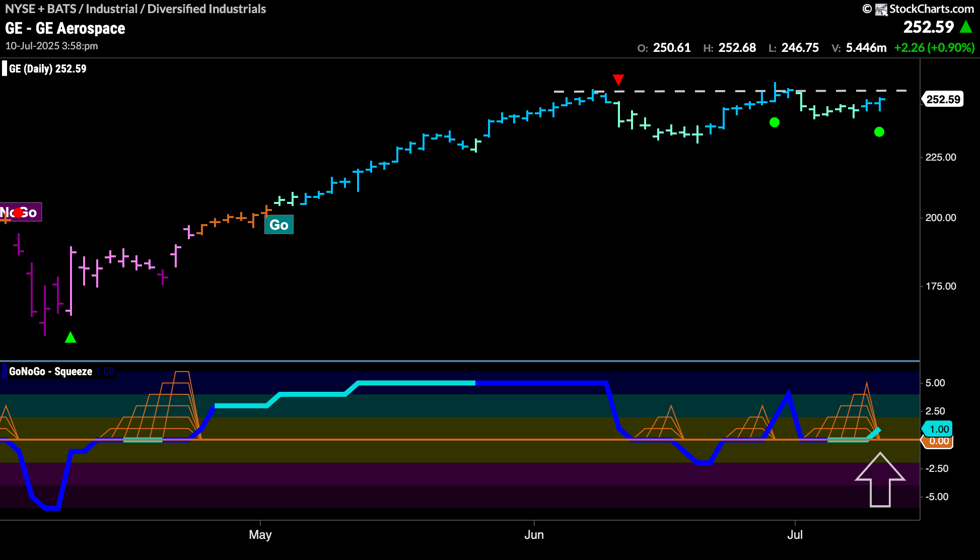Image resolution: width=980 pixels, height=560 pixels.
Task: Click the GE - GE Aerospace title
Action: coord(65,28)
